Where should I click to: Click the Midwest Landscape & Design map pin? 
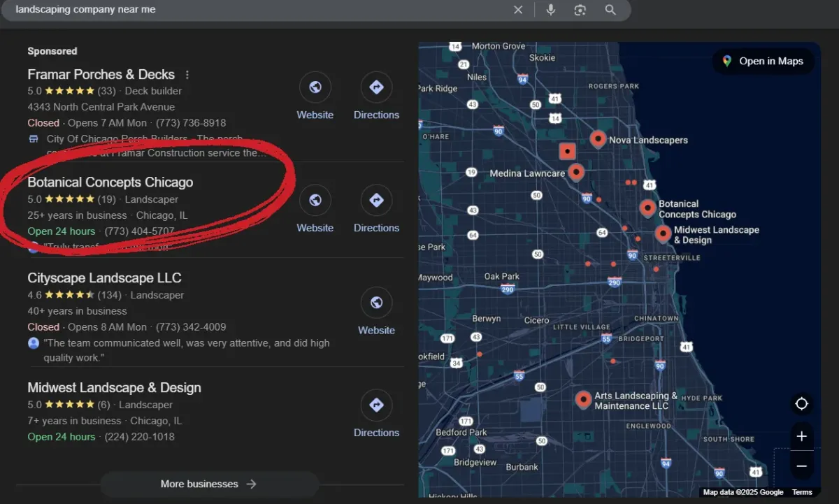[663, 233]
